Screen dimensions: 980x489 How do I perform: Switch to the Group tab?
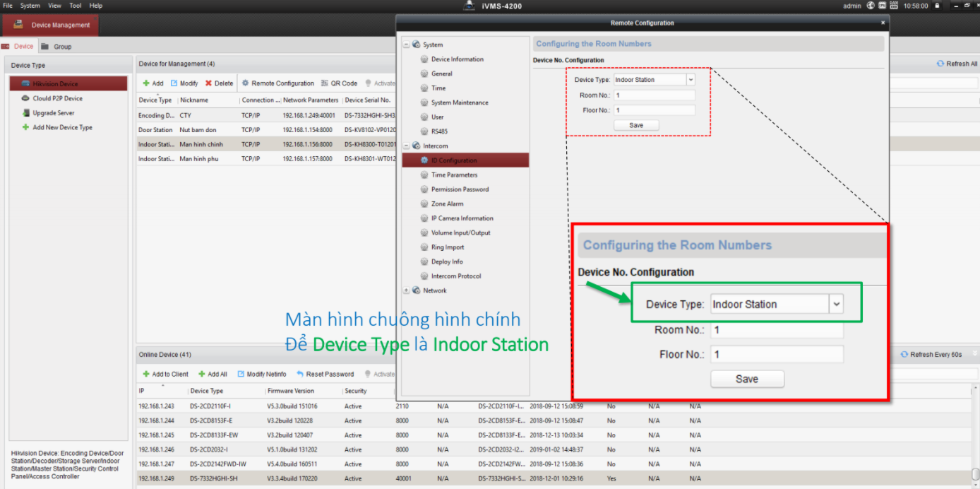coord(62,47)
